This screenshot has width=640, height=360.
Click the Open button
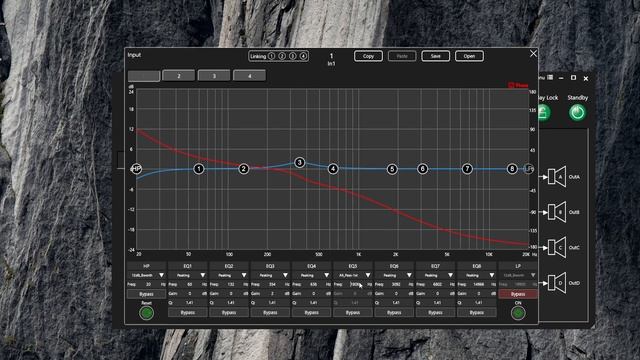[x=469, y=56]
